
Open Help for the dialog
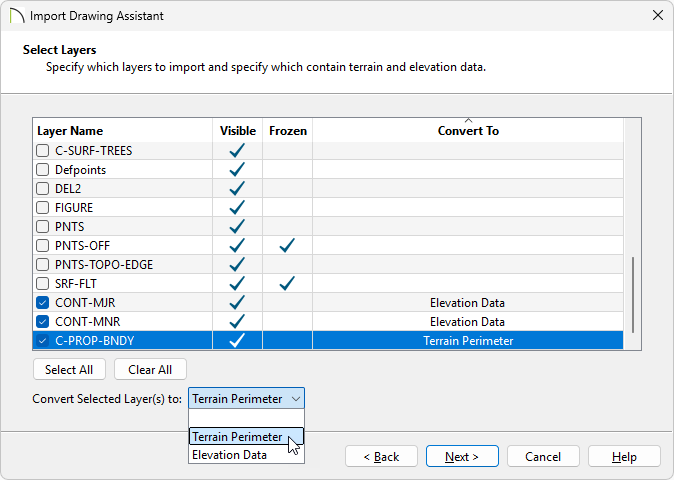tap(624, 456)
